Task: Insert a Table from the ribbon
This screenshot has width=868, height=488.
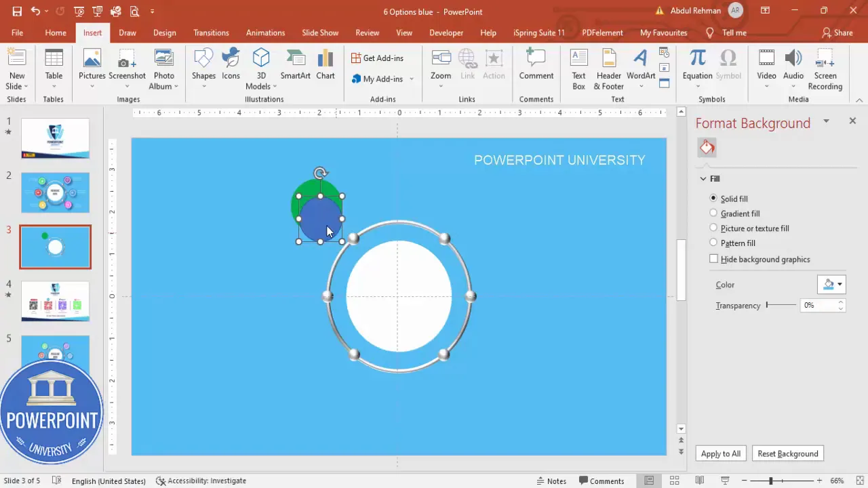Action: (x=54, y=68)
